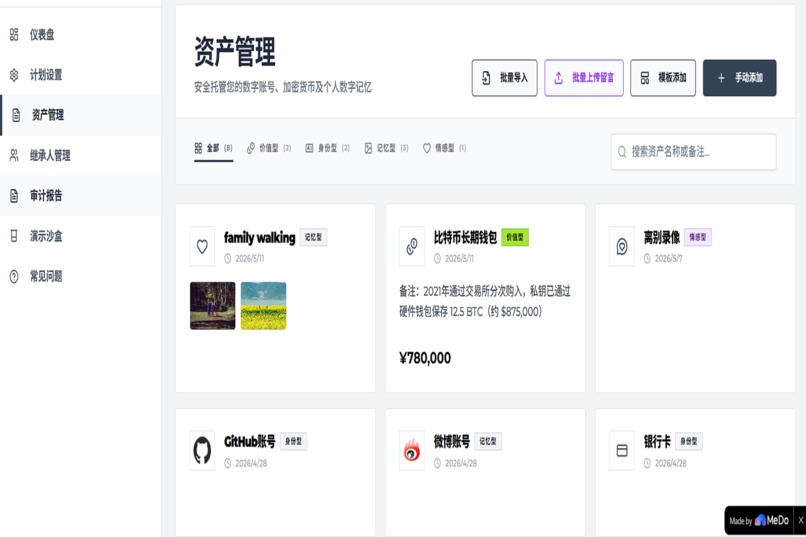This screenshot has height=537, width=806.
Task: Switch to the 价值型 filter tab
Action: click(x=269, y=149)
